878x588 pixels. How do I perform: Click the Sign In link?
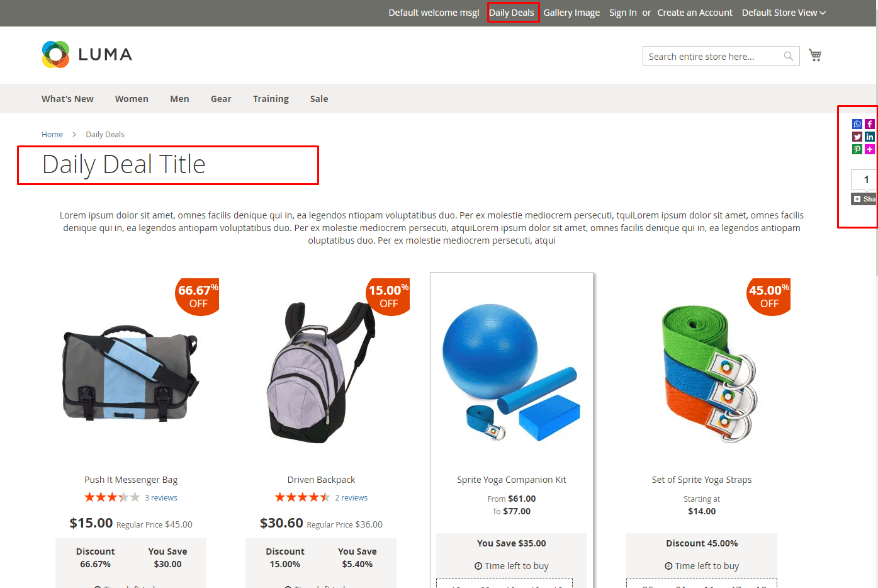tap(622, 13)
